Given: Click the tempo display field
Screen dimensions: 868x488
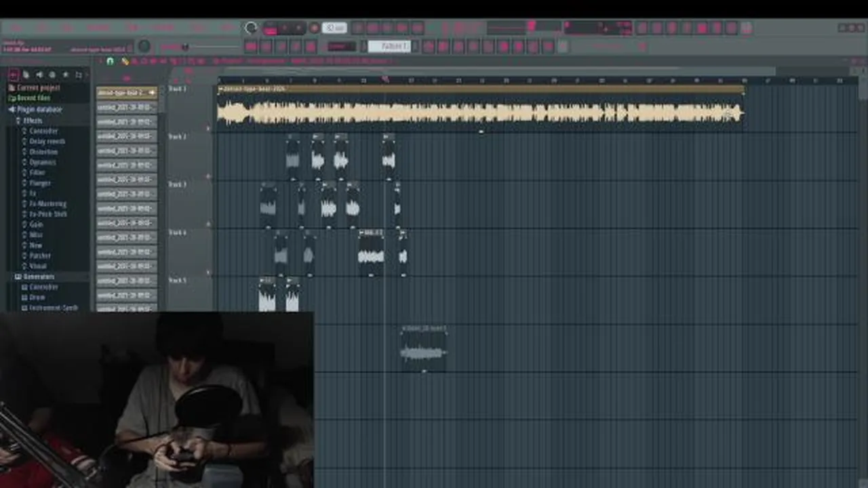Looking at the screenshot, I should [336, 28].
